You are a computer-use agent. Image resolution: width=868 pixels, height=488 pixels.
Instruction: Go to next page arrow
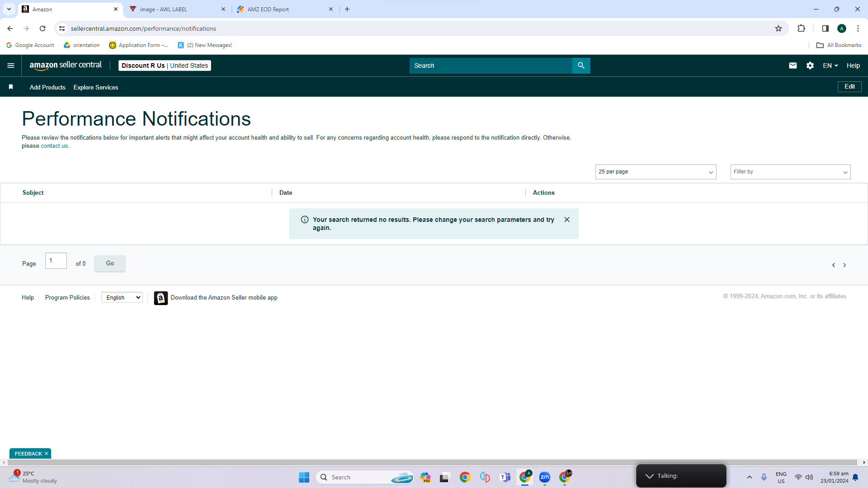click(x=844, y=265)
